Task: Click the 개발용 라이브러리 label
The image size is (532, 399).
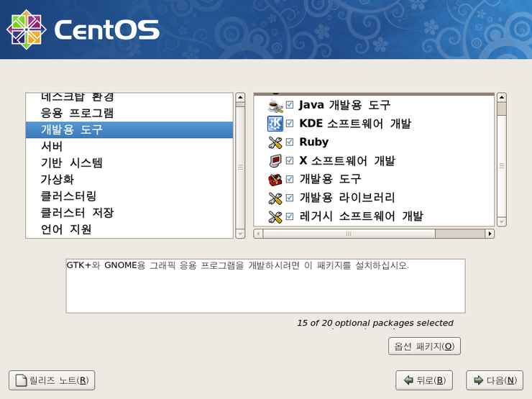Action: pyautogui.click(x=347, y=198)
